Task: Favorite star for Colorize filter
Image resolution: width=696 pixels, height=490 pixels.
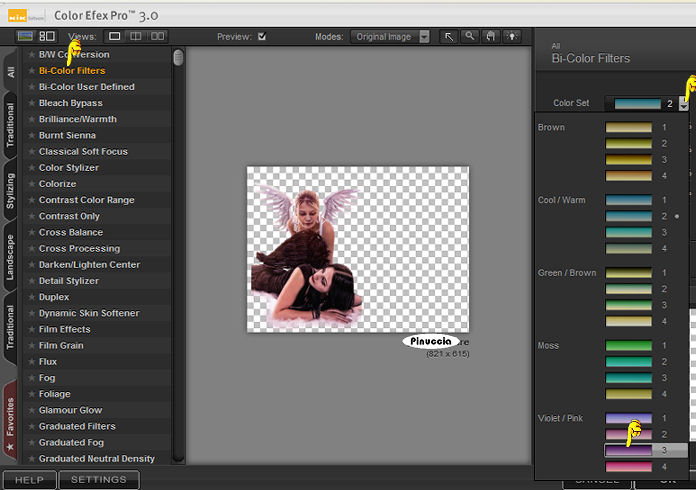Action: pos(32,184)
